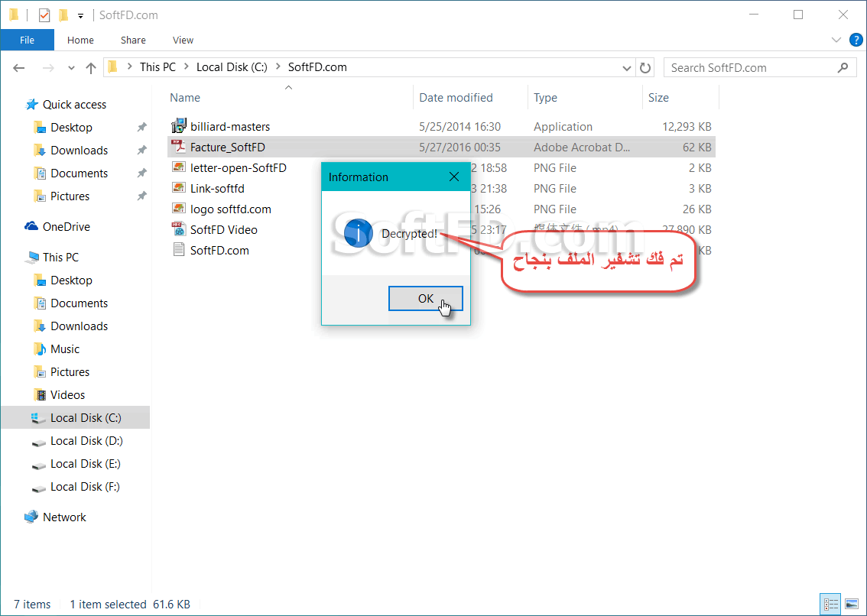Open Local Disk (F:) in navigation pane
The image size is (867, 616).
click(85, 487)
